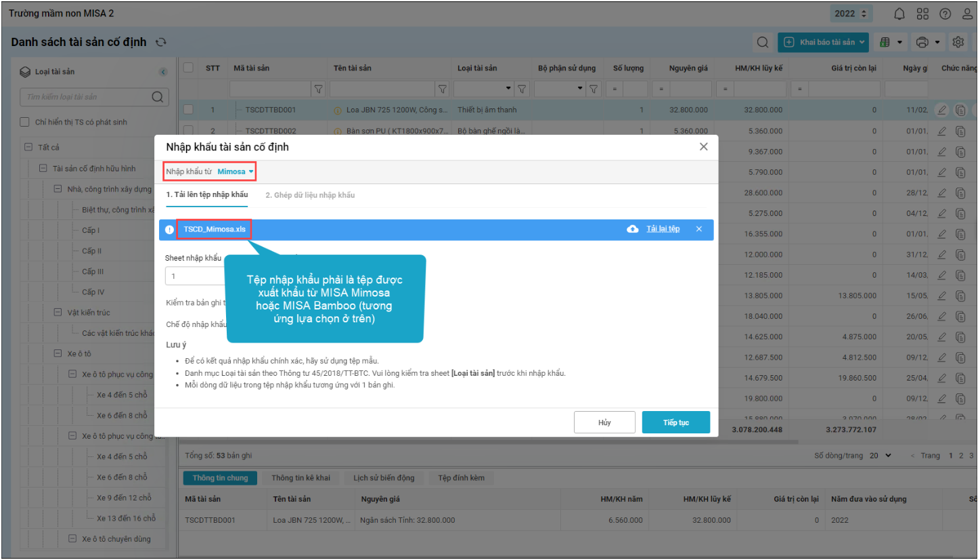Open the Lịch sử biến động tab
Screen dimensions: 980x560
[x=384, y=478]
